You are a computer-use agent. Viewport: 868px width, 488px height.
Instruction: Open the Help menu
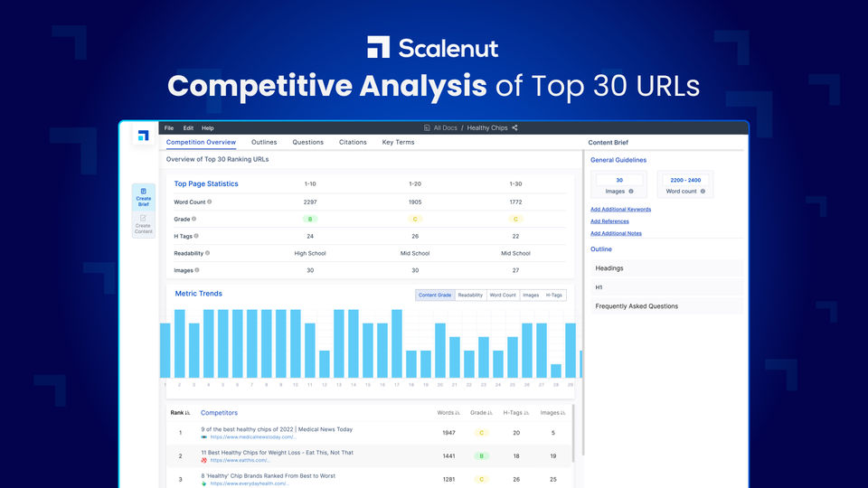pos(208,127)
